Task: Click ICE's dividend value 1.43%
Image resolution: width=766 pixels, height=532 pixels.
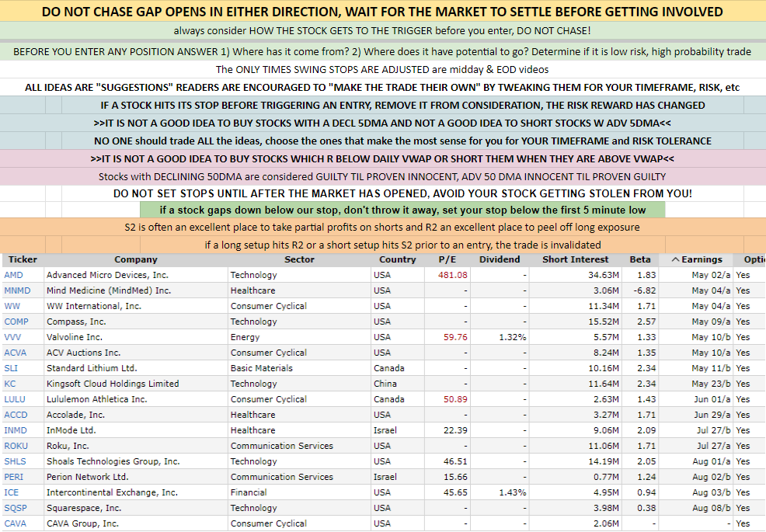Action: [513, 492]
